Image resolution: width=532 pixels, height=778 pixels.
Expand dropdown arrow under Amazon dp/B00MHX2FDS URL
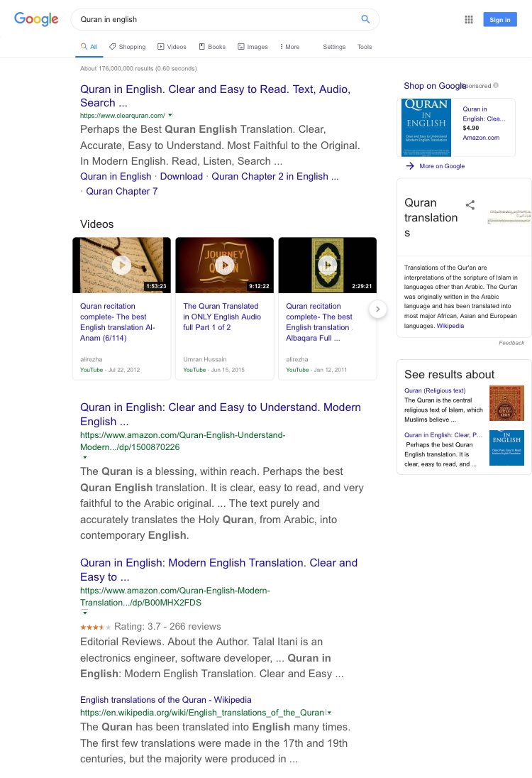[x=85, y=613]
